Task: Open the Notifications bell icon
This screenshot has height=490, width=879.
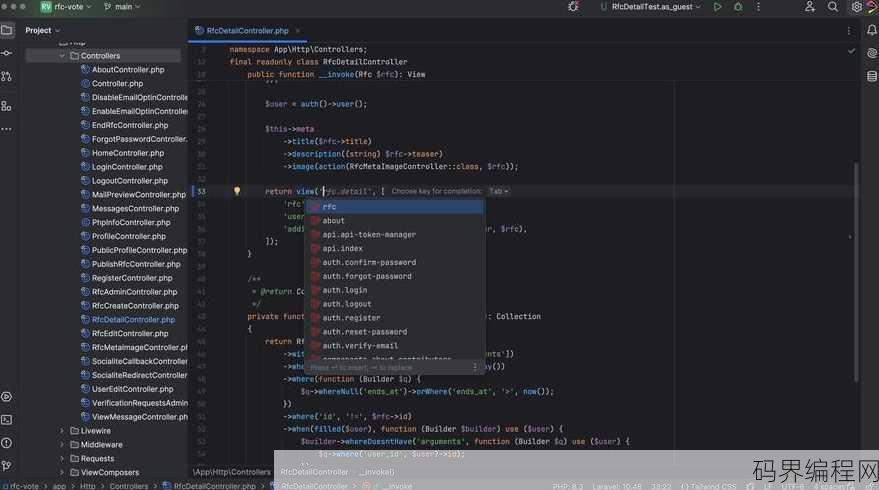Action: tap(871, 30)
